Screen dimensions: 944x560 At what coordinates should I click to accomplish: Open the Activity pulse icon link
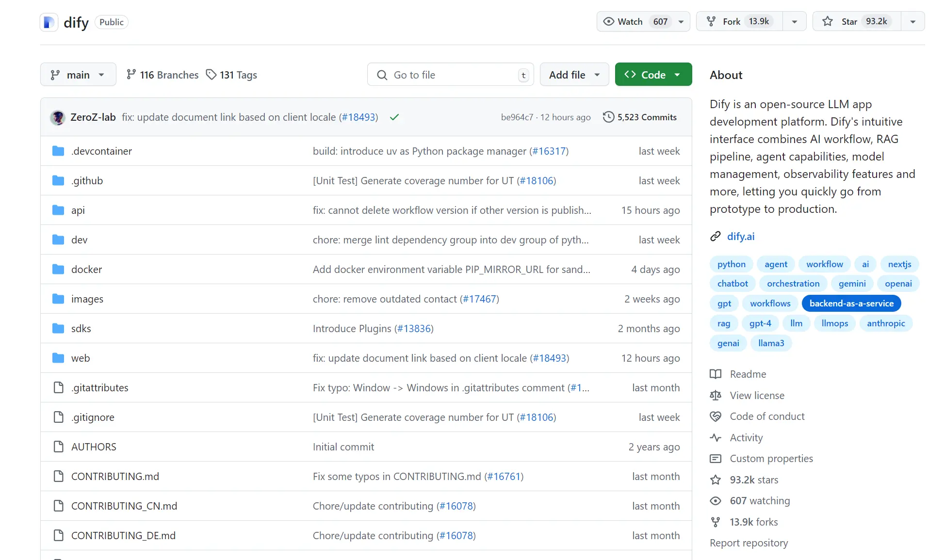715,438
